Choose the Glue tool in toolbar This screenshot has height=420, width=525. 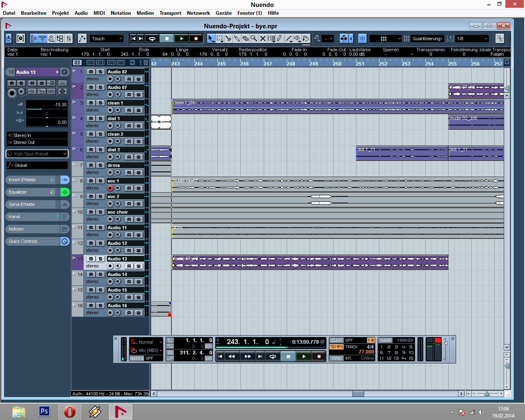[237, 39]
